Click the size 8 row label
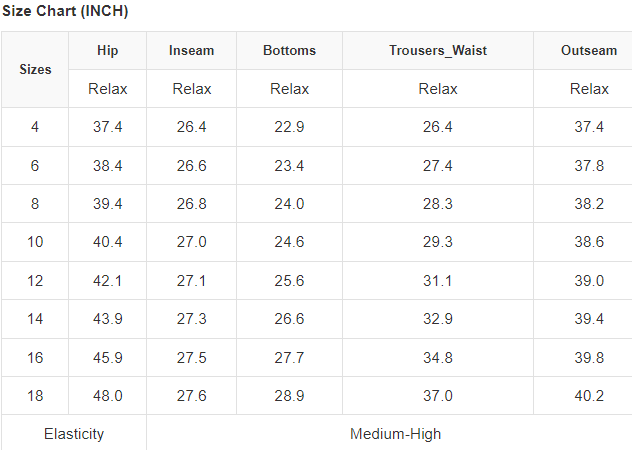The width and height of the screenshot is (632, 450). pos(35,204)
